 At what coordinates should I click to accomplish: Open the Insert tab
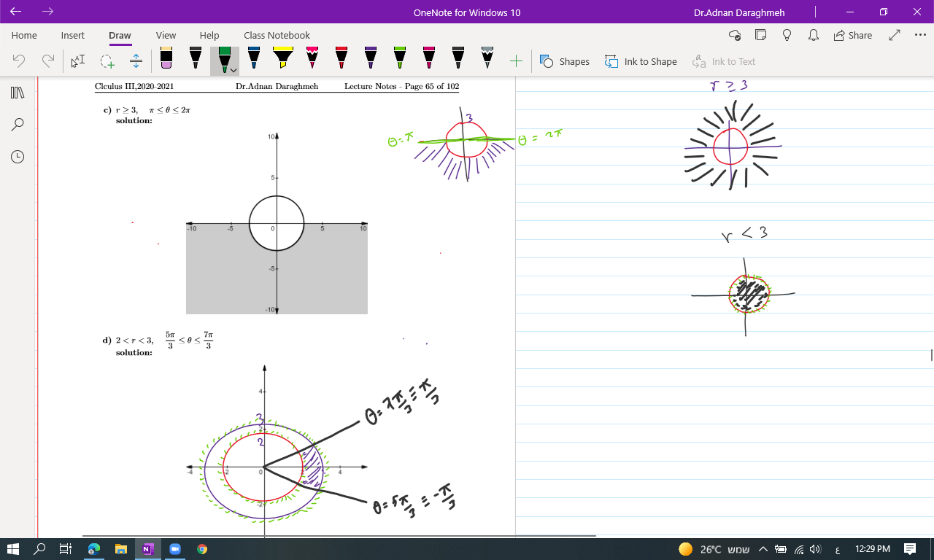coord(73,35)
